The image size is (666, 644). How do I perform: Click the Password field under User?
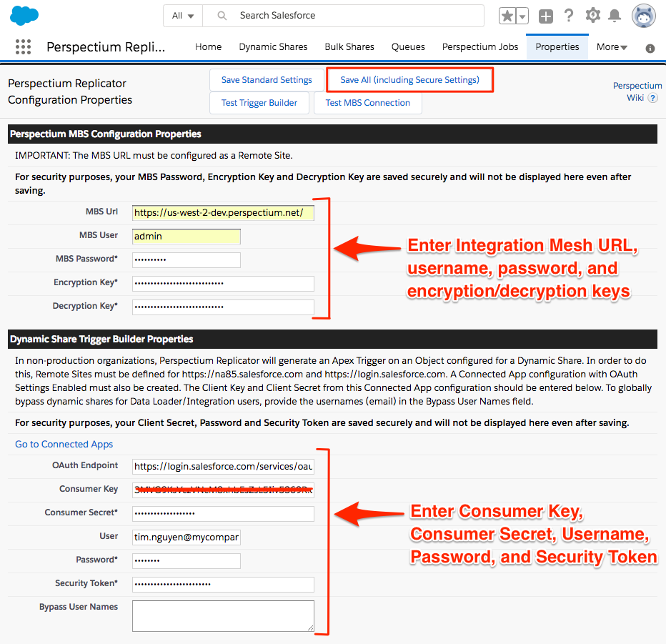[x=186, y=561]
